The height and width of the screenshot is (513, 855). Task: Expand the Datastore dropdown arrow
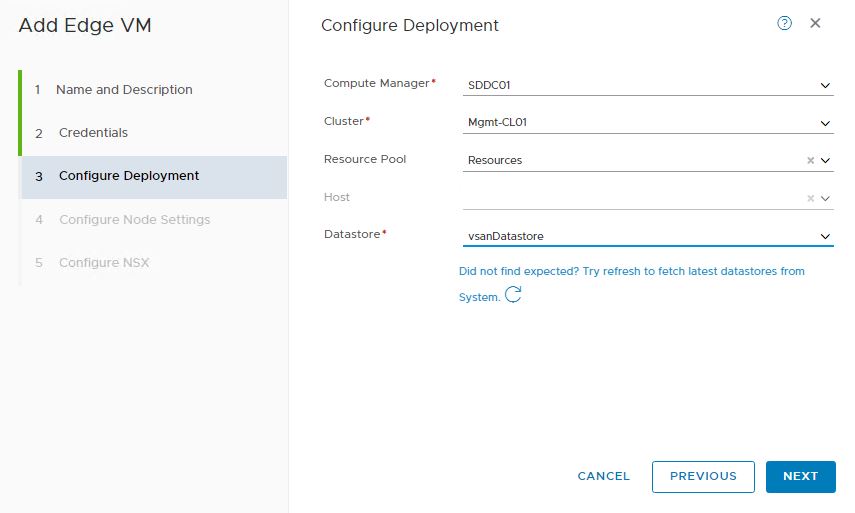point(825,237)
